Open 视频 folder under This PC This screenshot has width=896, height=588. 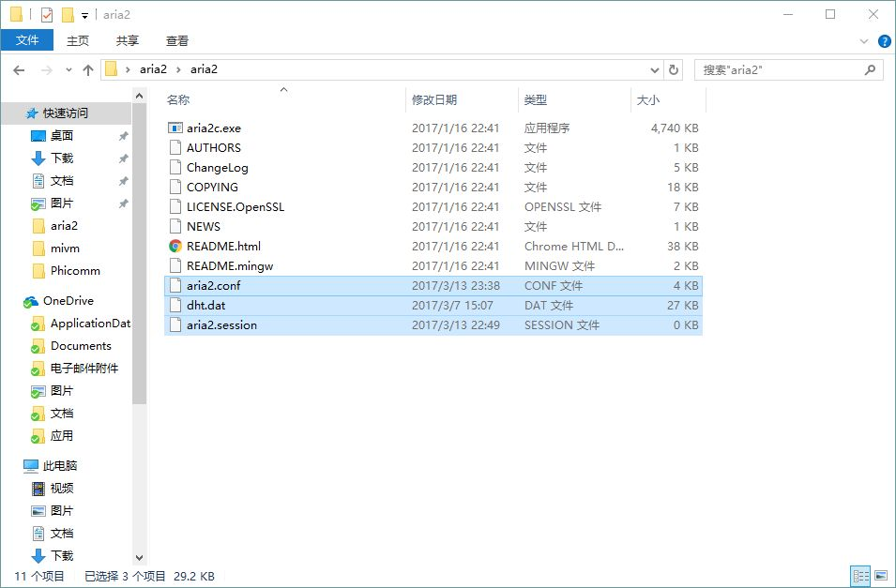click(x=52, y=488)
